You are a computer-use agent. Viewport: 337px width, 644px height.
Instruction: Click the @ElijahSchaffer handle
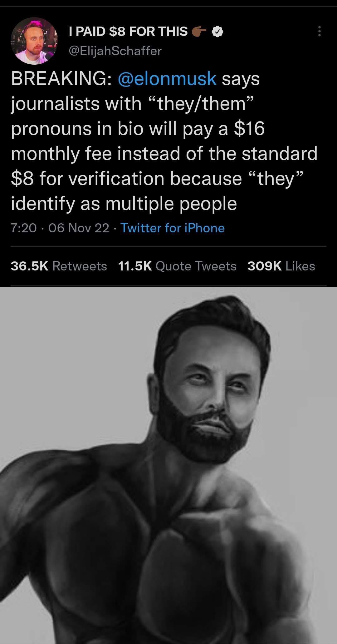(x=115, y=51)
